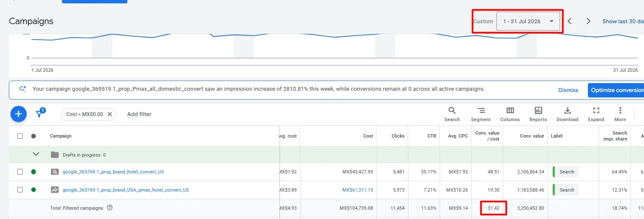Click total cost MX$104,739.08
Viewport: 644px width, 219px height.
[356, 208]
